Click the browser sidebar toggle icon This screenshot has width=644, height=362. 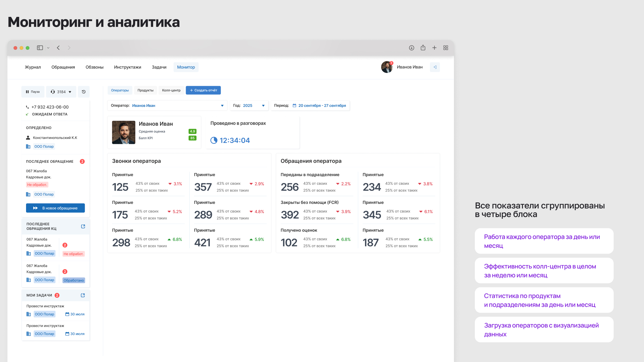coord(40,48)
